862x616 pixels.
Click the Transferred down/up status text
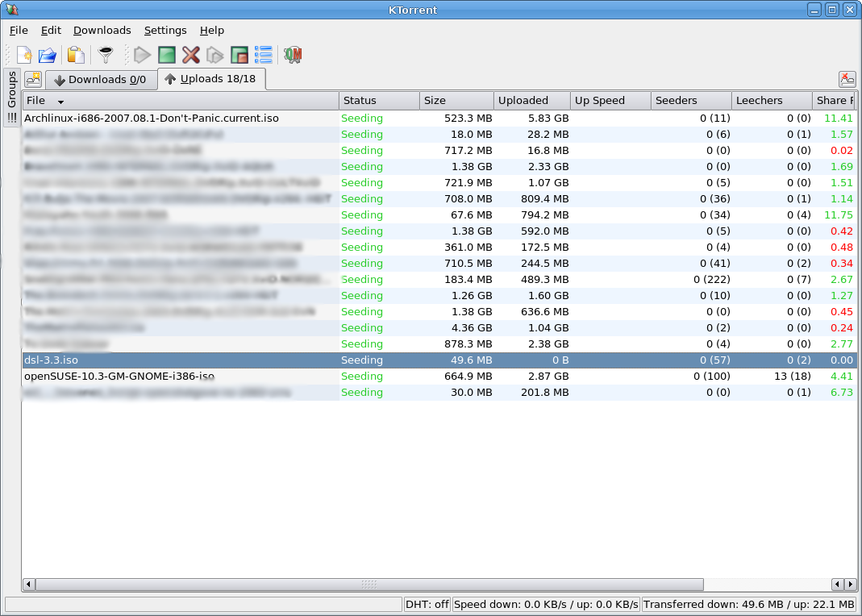[749, 605]
